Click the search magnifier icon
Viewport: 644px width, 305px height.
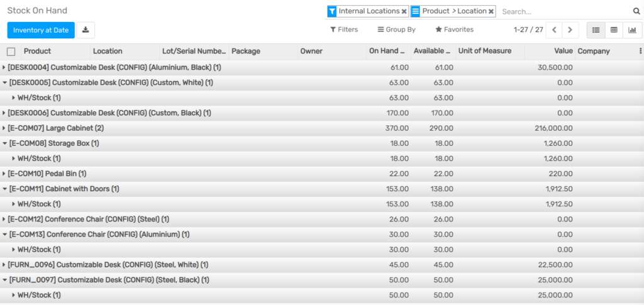pyautogui.click(x=636, y=11)
